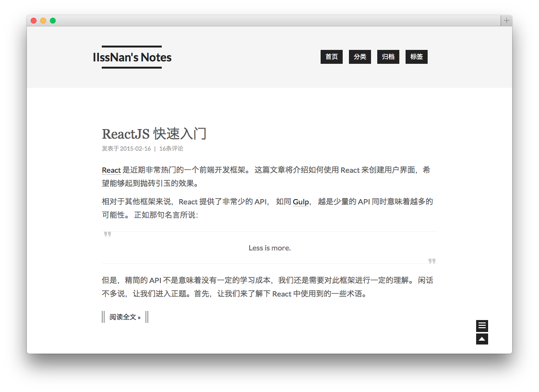Click the closing quotation mark icon
This screenshot has height=392, width=539.
(431, 261)
